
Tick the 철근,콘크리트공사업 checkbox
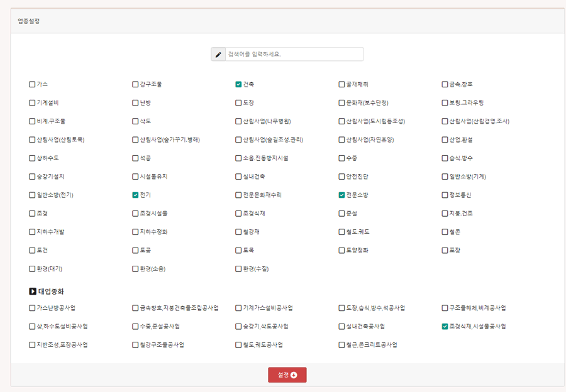click(x=341, y=345)
